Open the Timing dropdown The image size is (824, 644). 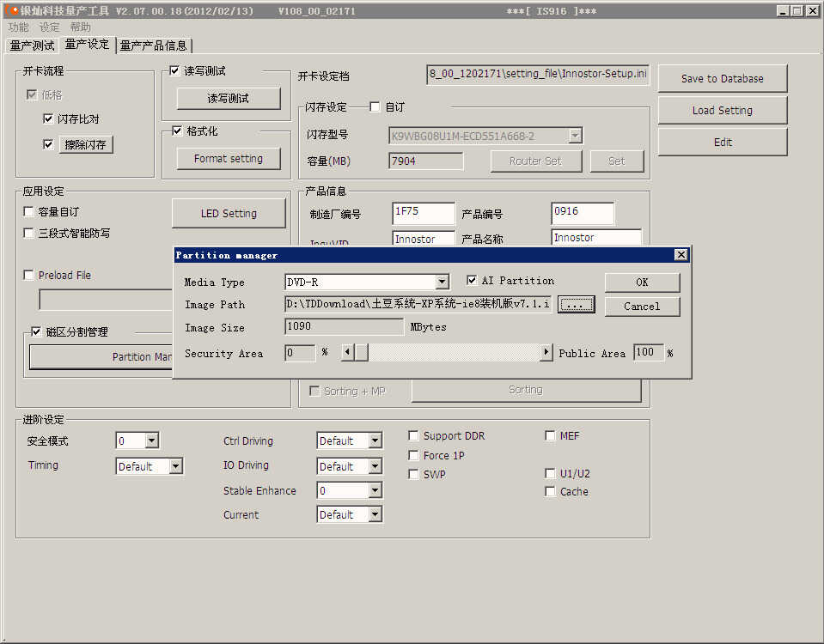click(175, 467)
